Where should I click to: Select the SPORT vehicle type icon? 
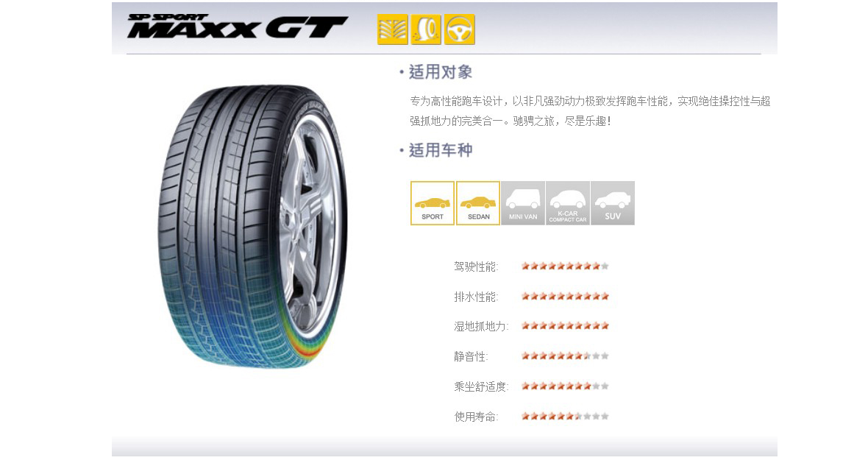coord(433,203)
